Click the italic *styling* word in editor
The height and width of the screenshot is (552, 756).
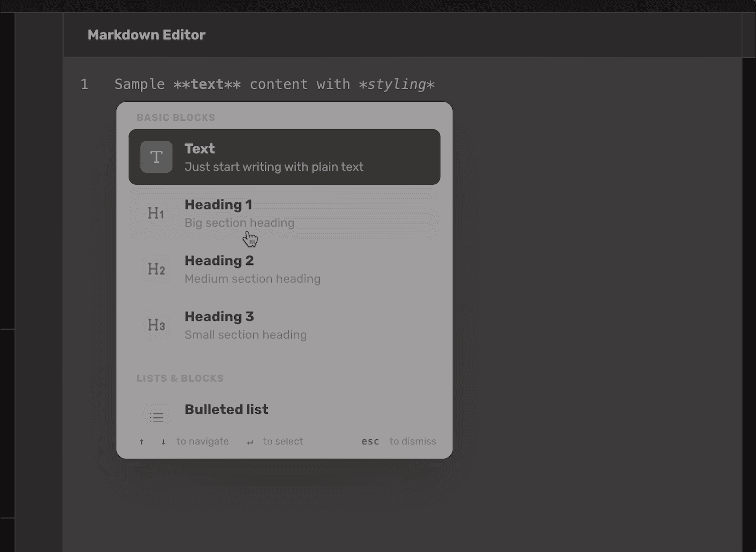pyautogui.click(x=397, y=84)
